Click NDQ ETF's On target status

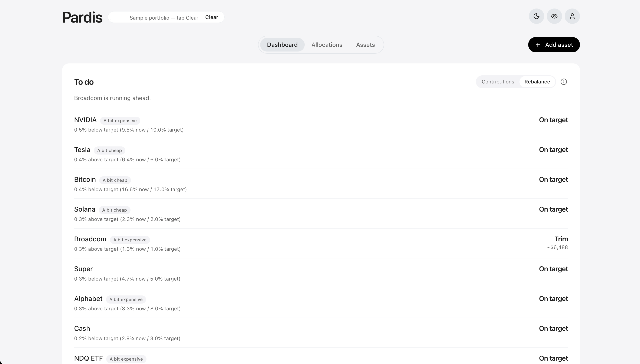point(553,358)
